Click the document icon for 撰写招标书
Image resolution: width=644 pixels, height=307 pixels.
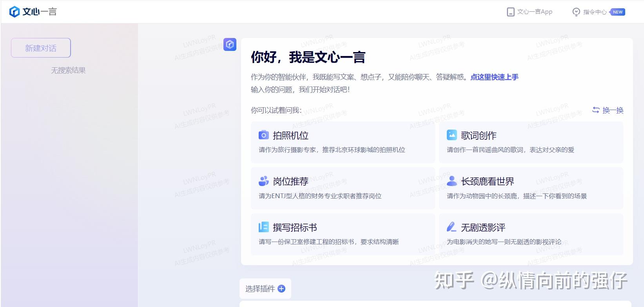tap(264, 227)
